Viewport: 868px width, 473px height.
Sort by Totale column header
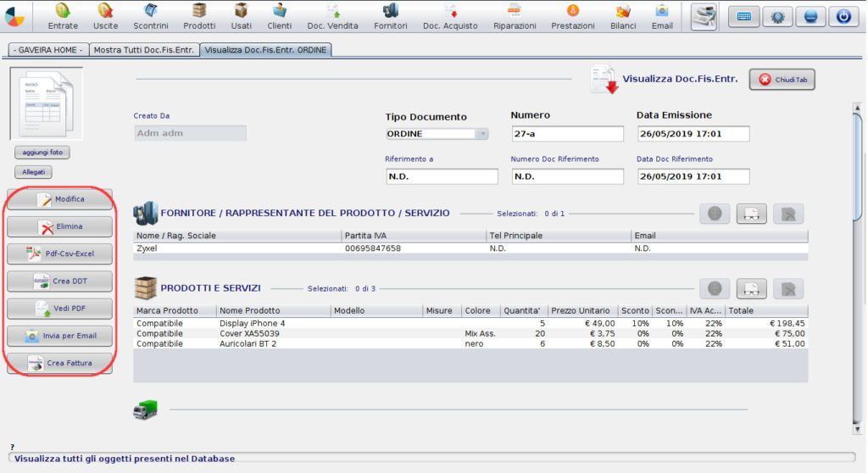click(x=766, y=311)
